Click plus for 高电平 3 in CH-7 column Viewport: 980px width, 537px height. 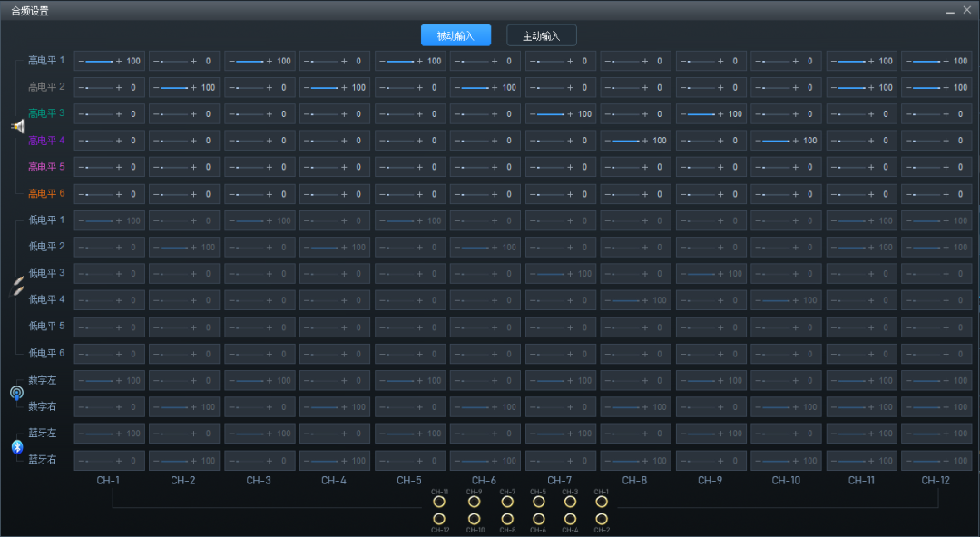pos(570,113)
